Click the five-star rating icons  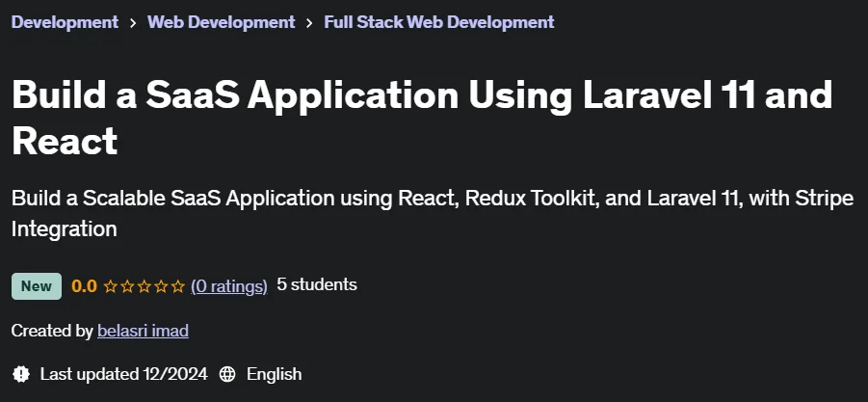click(x=144, y=286)
